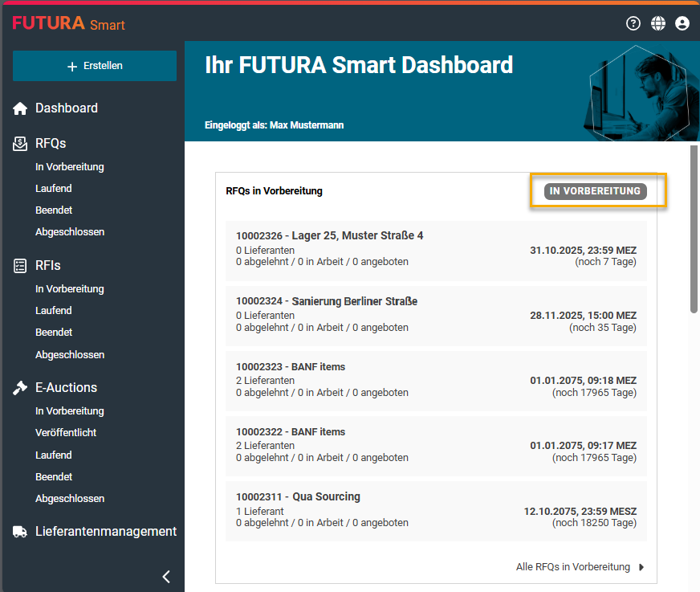
Task: Collapse the sidebar with the chevron arrow
Action: 166,576
